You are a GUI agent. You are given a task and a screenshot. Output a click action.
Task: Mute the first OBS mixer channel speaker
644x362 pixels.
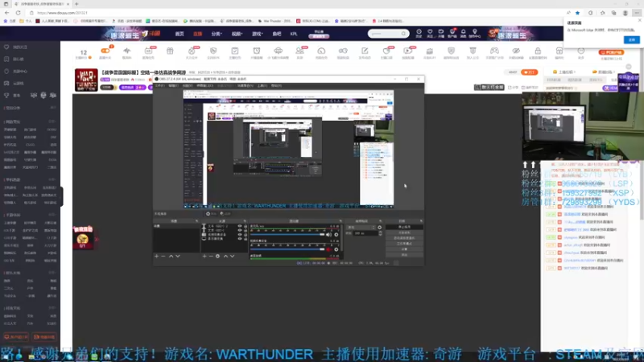(328, 235)
